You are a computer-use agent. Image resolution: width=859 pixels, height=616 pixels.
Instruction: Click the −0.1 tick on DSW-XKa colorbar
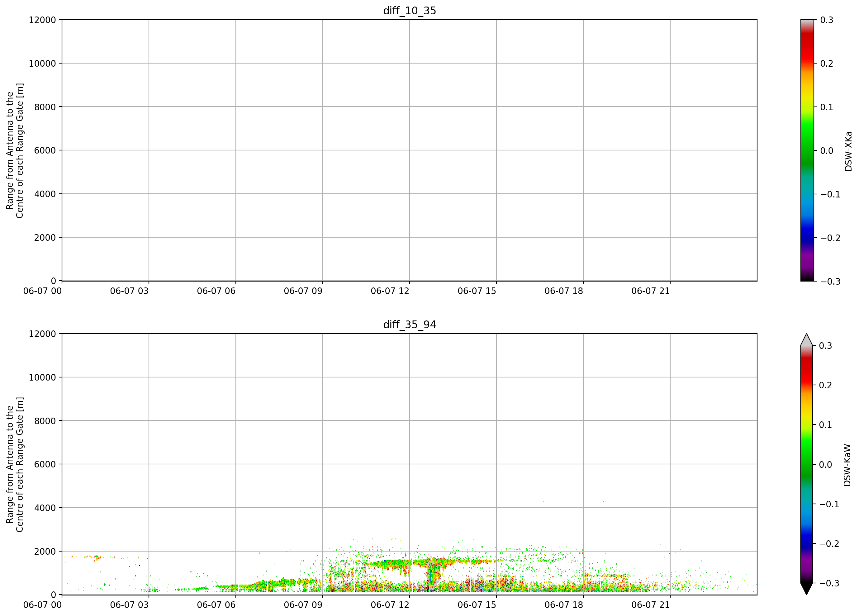pos(830,194)
